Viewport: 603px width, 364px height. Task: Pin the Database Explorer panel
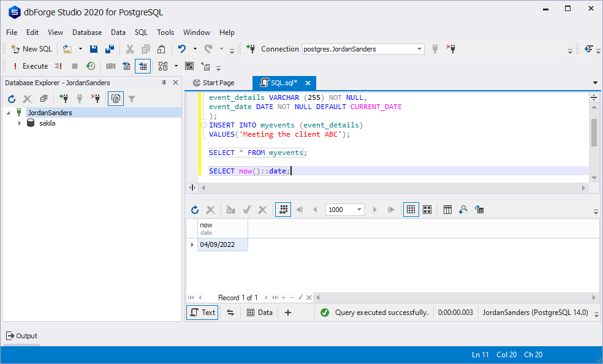(164, 82)
